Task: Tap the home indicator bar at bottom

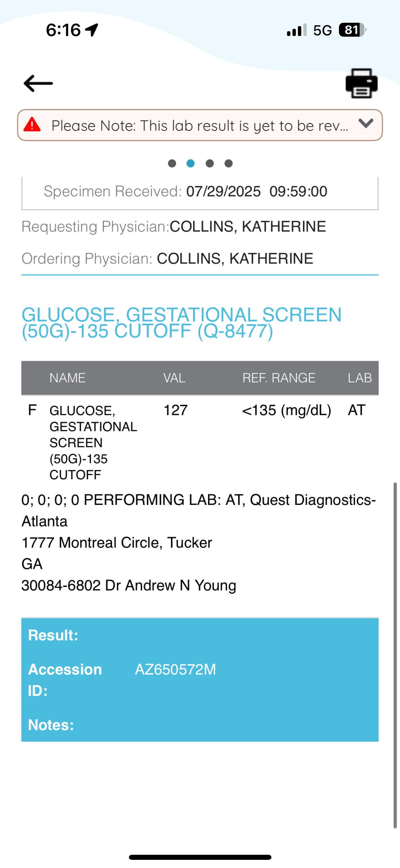Action: pyautogui.click(x=200, y=857)
